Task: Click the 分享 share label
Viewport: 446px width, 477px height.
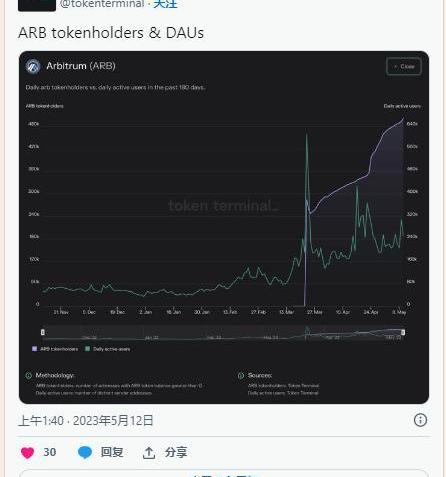Action: (176, 452)
